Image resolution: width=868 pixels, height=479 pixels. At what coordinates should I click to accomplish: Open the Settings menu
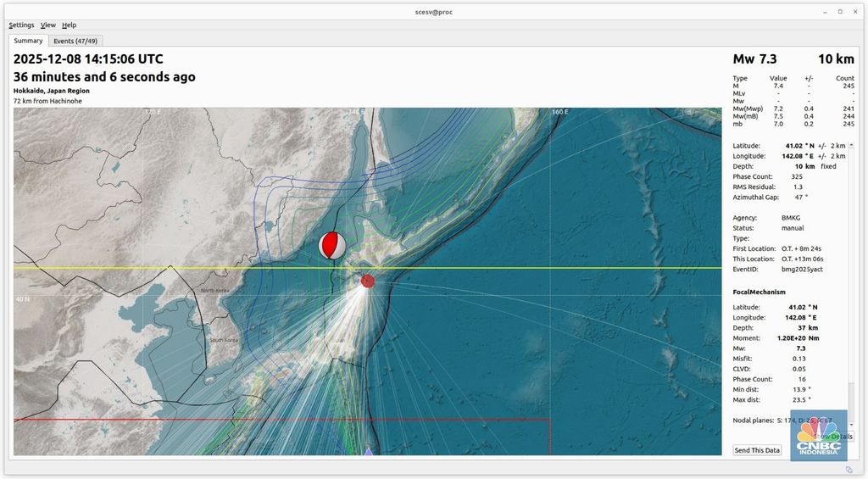(21, 25)
